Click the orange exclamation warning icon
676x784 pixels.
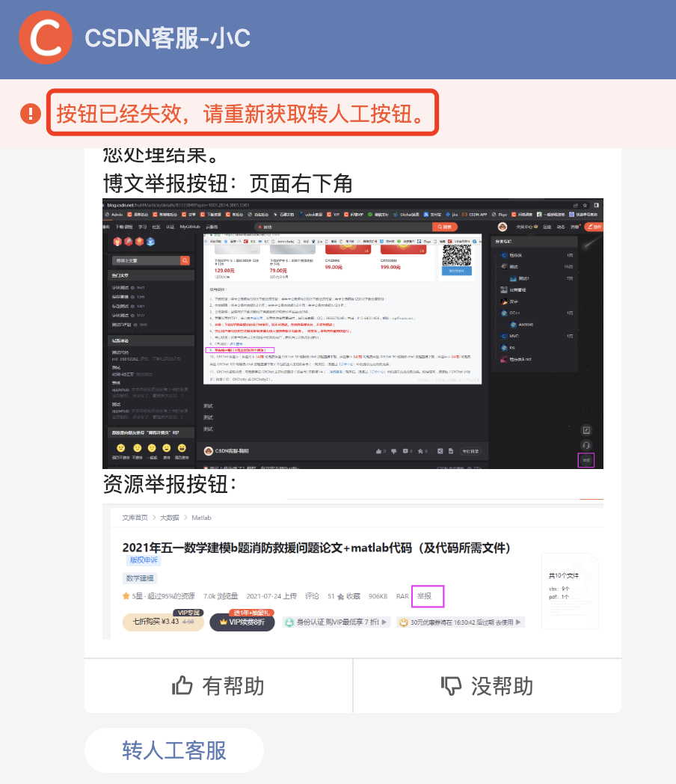tap(31, 114)
